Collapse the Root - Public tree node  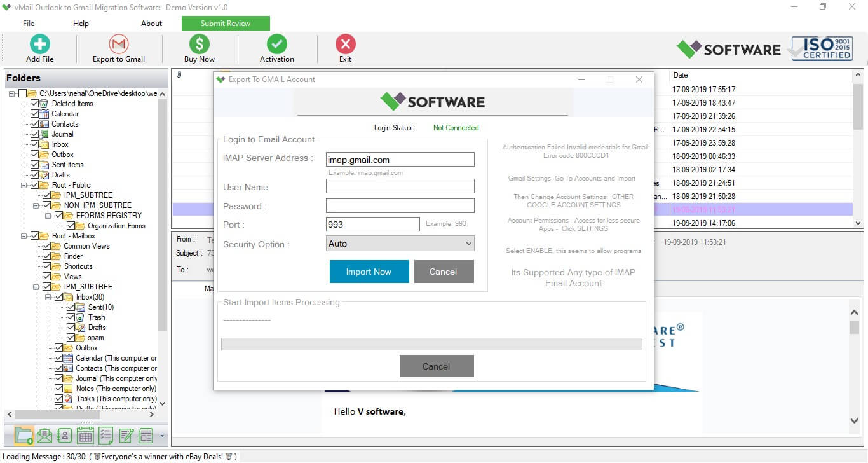tap(24, 184)
